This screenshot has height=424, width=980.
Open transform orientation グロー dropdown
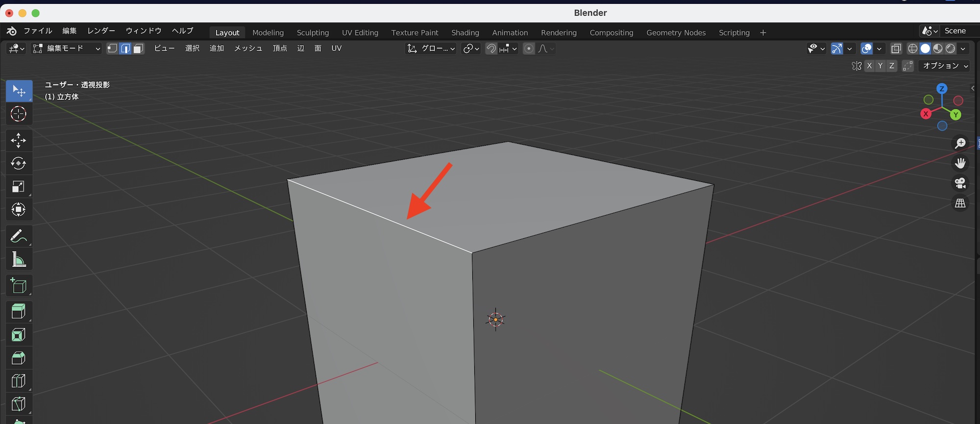(x=432, y=49)
